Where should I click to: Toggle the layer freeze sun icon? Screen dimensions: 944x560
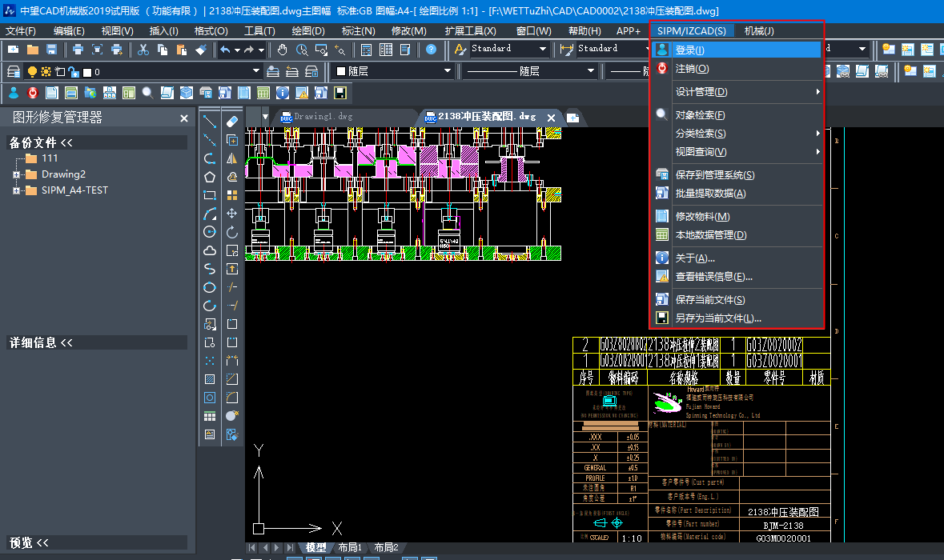(x=46, y=71)
